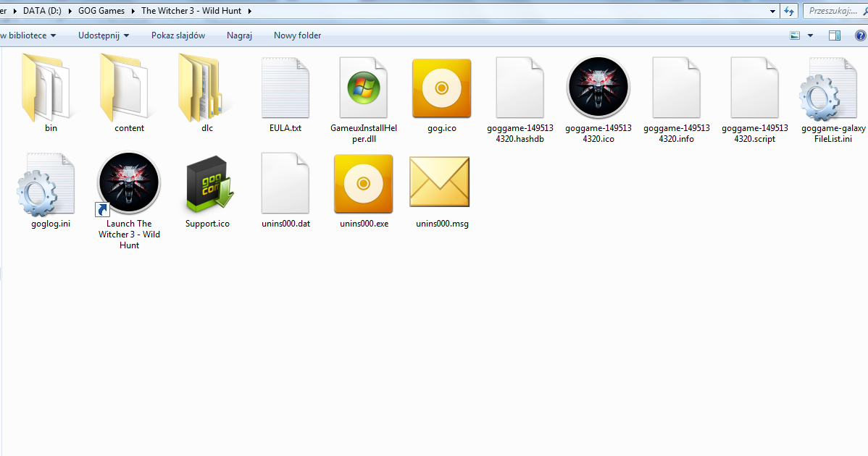Click Pokaz slajdów in the toolbar

click(x=178, y=35)
